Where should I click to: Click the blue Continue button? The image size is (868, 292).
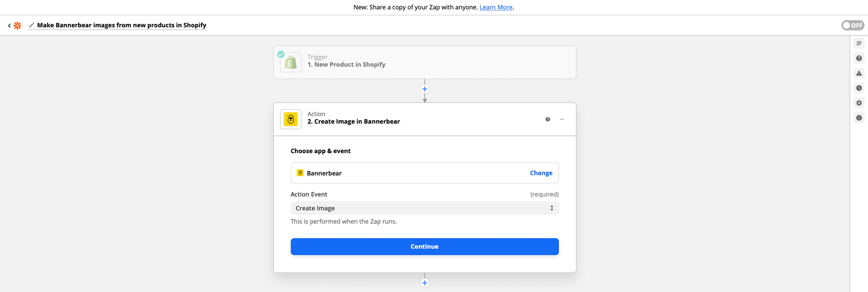(424, 246)
